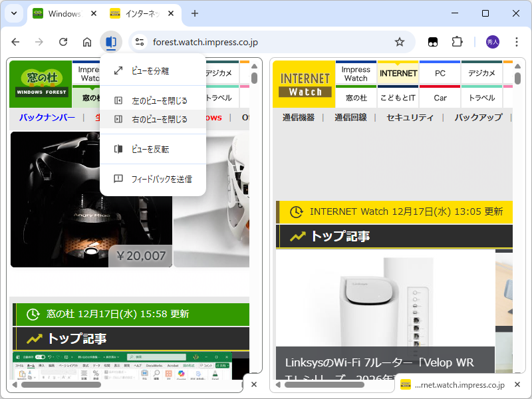Click the トップ記事 chart icon on INTERNET Watch
Screen dimensions: 532x399
coord(296,236)
